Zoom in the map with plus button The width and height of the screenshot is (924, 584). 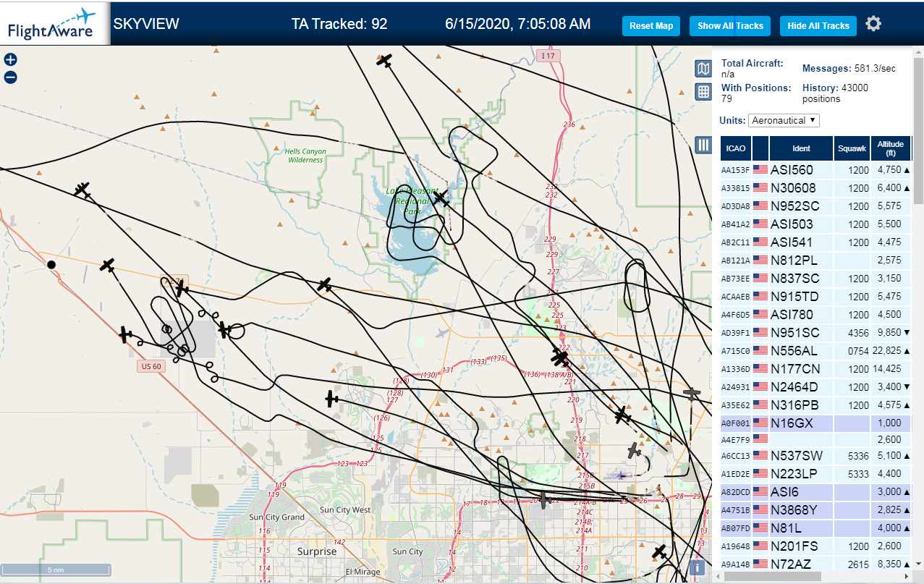[10, 60]
